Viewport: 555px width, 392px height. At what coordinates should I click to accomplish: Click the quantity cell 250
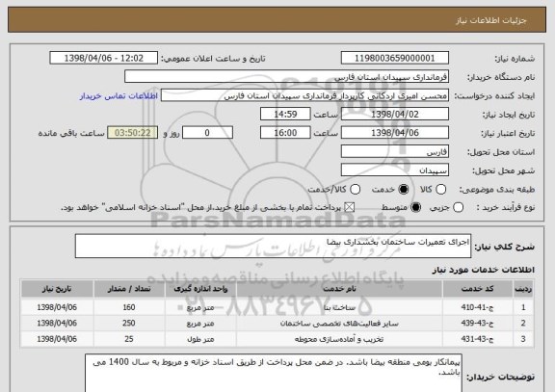tap(129, 323)
